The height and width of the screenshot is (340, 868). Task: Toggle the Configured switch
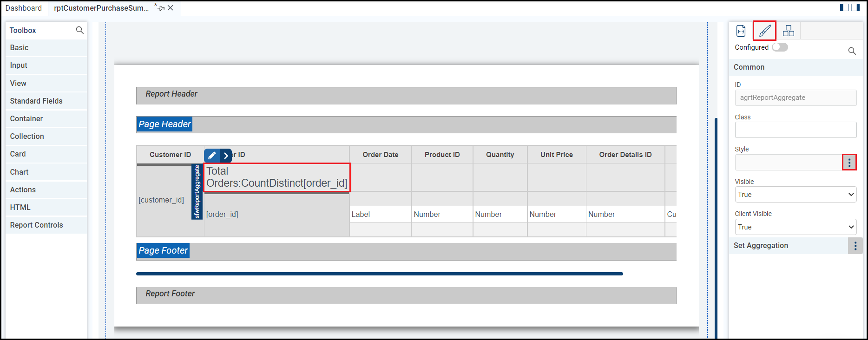(780, 47)
